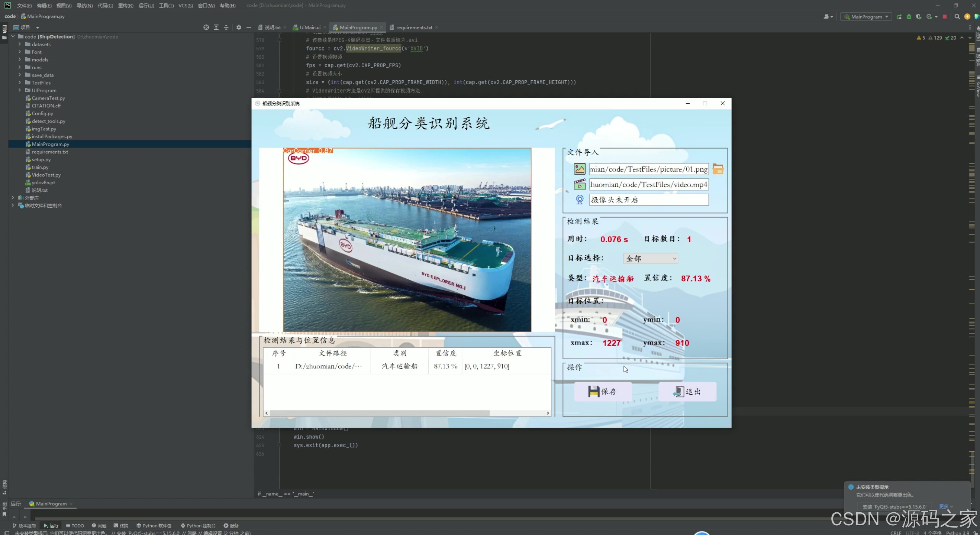This screenshot has width=980, height=535.
Task: Expand the UIProgram folder
Action: (x=20, y=91)
